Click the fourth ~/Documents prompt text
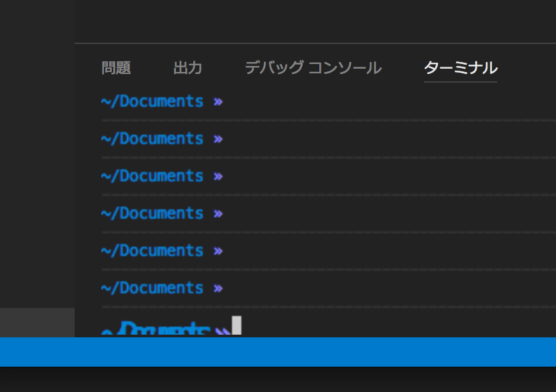This screenshot has height=392, width=556. coord(152,213)
